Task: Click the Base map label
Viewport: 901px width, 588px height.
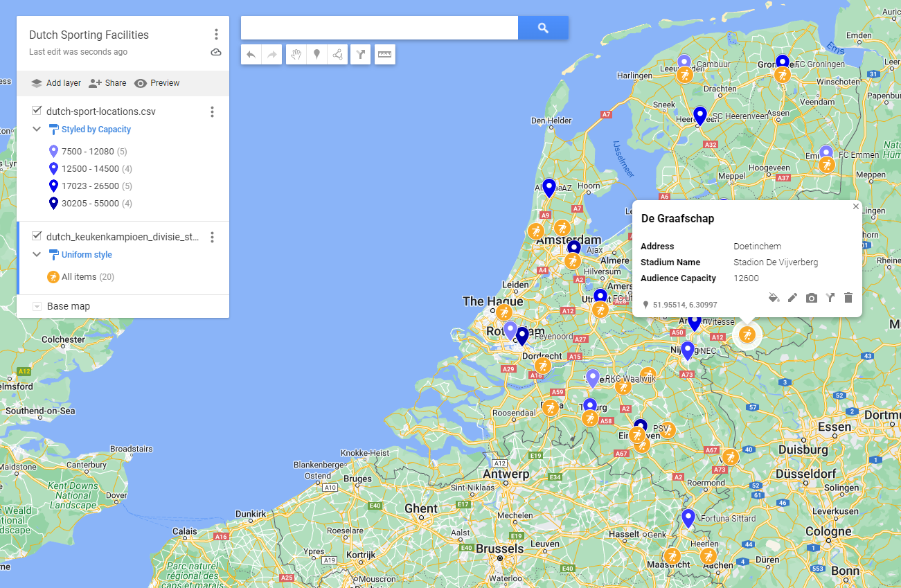Action: tap(69, 306)
